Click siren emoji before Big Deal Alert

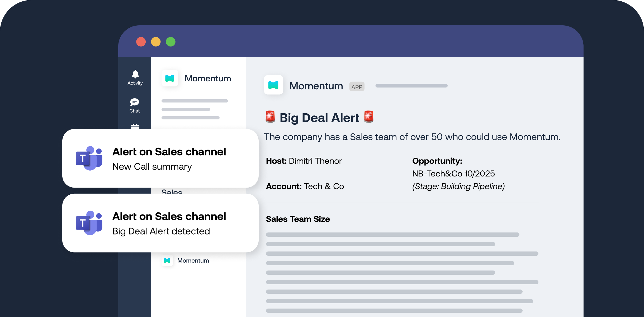(270, 117)
